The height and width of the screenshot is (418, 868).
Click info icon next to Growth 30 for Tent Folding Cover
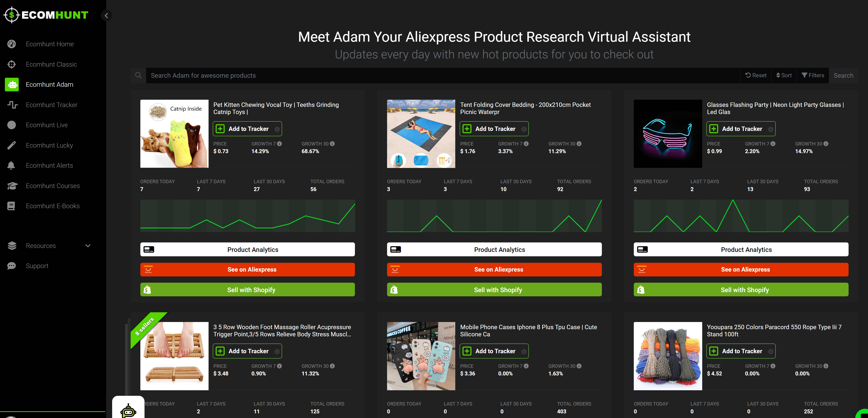579,144
